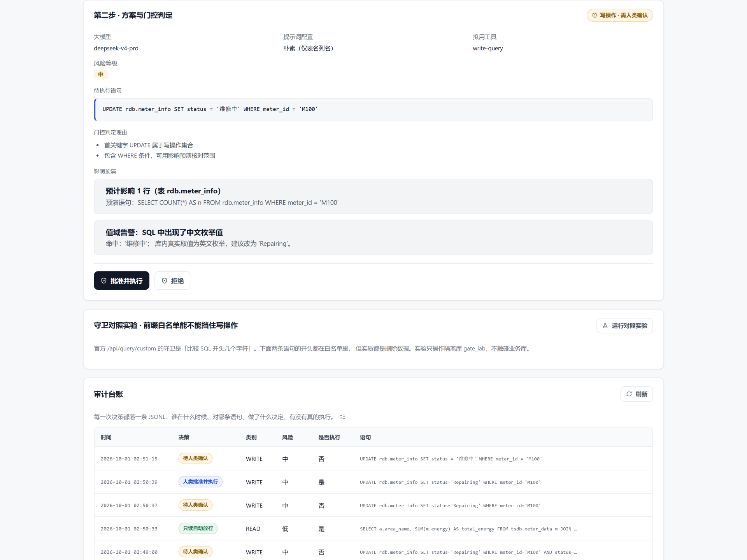
Task: Click the 第二步 · 方案与门控判定 heading
Action: (x=133, y=15)
